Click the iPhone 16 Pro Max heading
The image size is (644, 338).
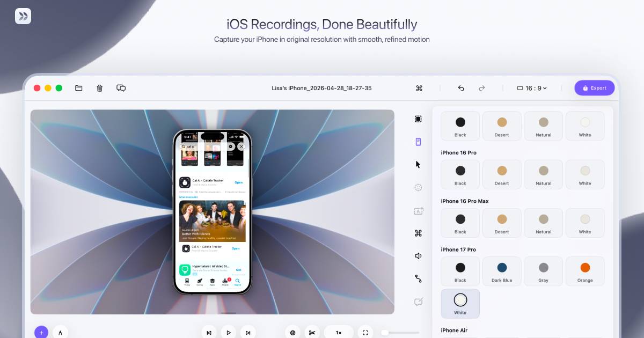pyautogui.click(x=465, y=201)
